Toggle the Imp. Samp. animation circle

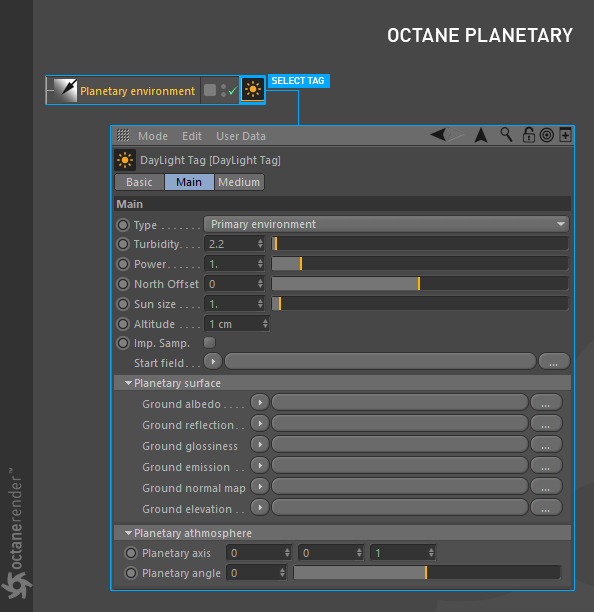click(123, 343)
